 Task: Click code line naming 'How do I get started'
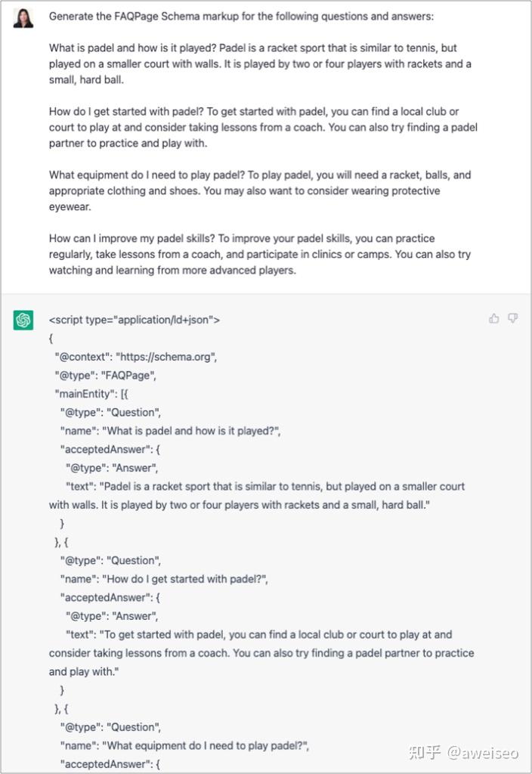(164, 579)
